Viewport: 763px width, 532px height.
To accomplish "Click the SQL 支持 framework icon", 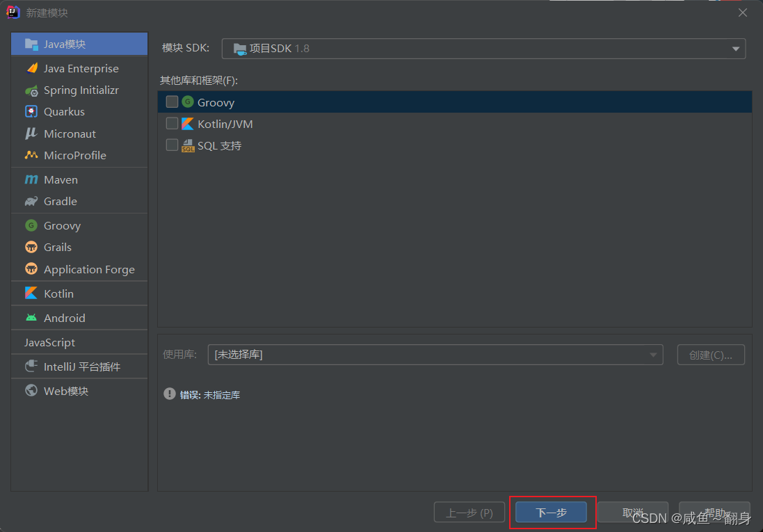I will pos(188,145).
